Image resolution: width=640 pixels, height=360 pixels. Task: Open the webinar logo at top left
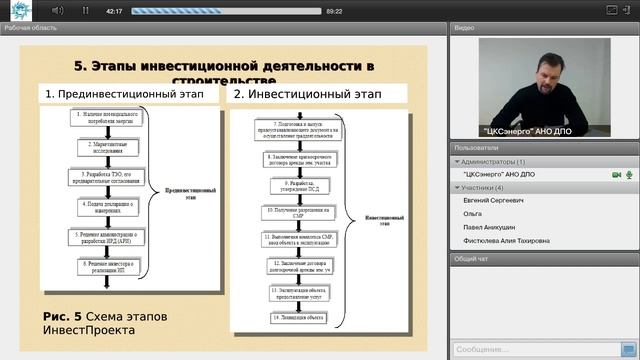21,11
